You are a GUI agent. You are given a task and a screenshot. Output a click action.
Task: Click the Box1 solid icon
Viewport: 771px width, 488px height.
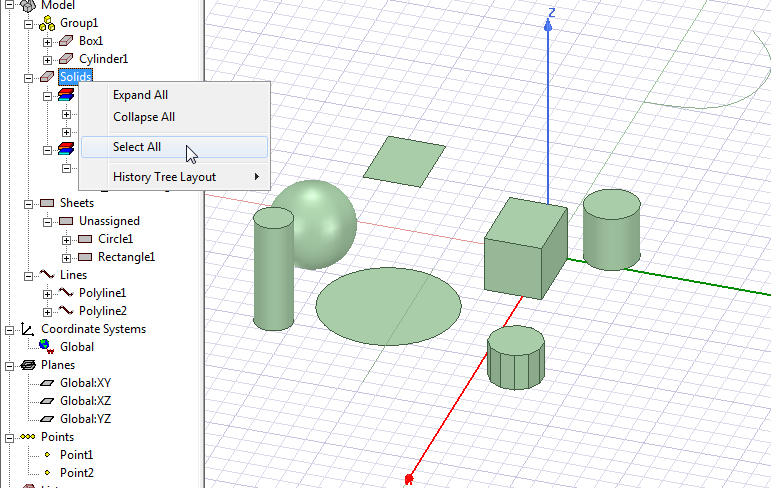[66, 41]
